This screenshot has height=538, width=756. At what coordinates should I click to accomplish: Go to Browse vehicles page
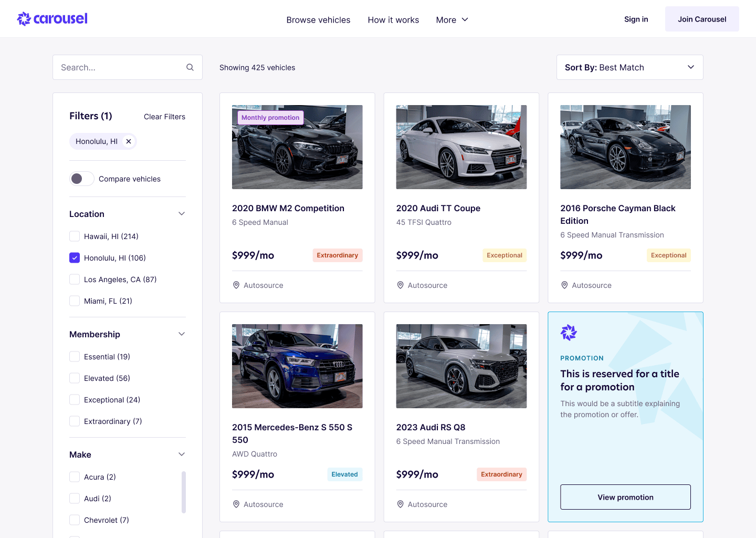318,20
